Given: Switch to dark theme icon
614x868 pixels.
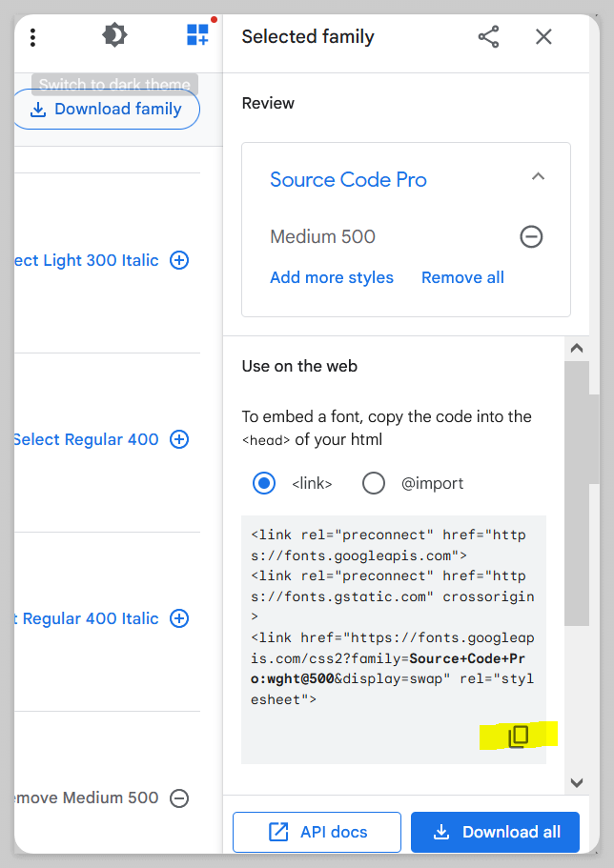Looking at the screenshot, I should (114, 35).
